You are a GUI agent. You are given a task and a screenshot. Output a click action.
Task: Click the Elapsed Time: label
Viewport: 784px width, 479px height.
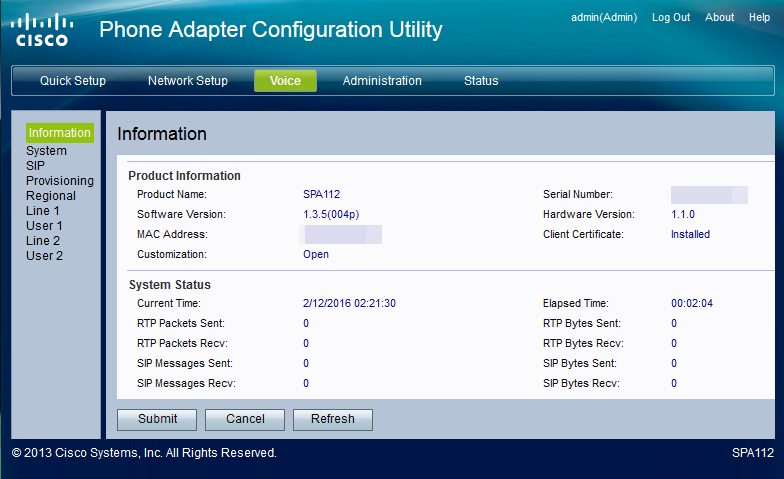coord(576,303)
